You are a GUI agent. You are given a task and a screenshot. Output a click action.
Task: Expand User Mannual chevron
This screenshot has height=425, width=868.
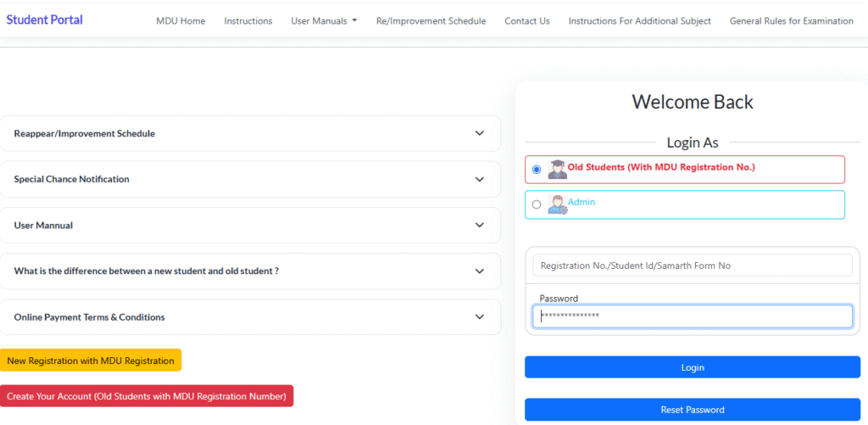(x=480, y=226)
